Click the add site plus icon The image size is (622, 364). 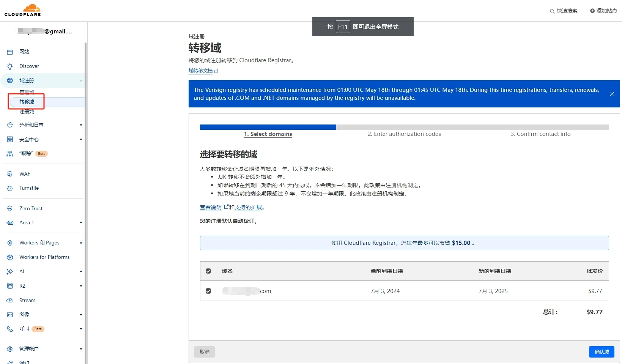point(592,11)
